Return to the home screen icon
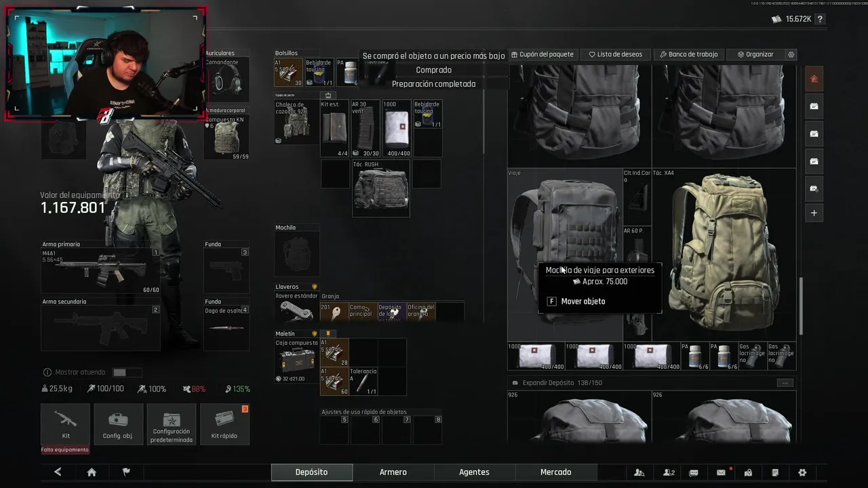Image resolution: width=868 pixels, height=488 pixels. point(92,472)
